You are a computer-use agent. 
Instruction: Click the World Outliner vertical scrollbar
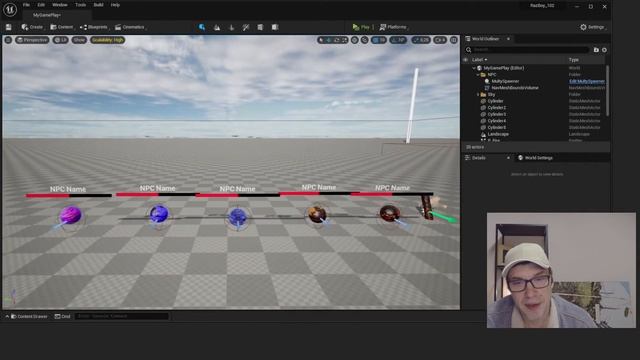608,91
